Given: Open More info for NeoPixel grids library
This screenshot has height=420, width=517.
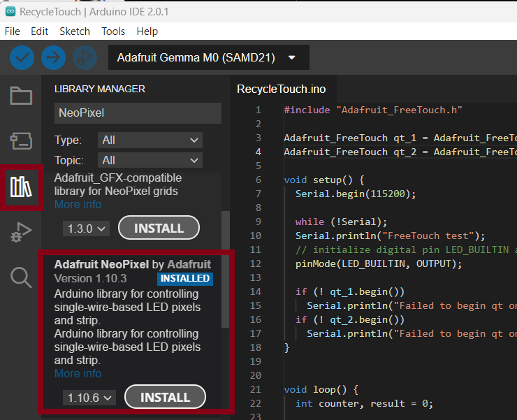Looking at the screenshot, I should [x=78, y=205].
